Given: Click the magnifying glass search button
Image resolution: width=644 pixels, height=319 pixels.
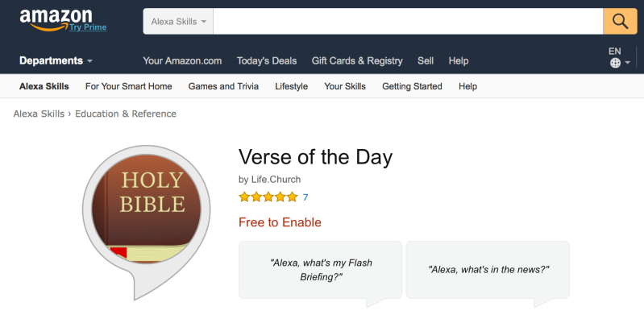Looking at the screenshot, I should point(620,22).
